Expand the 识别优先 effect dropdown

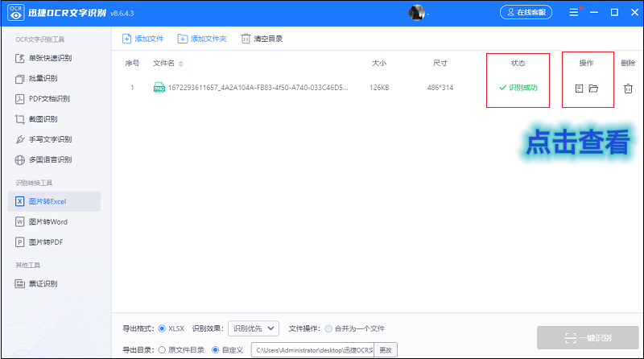tap(254, 328)
